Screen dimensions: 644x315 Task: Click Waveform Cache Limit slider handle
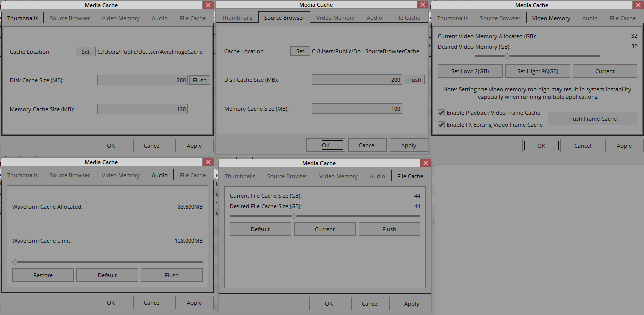15,262
